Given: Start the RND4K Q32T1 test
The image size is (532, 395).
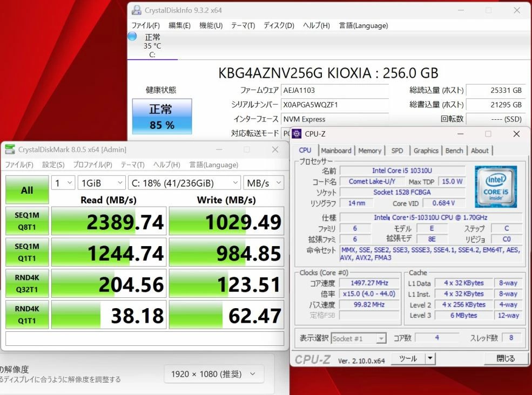Looking at the screenshot, I should click(x=27, y=283).
